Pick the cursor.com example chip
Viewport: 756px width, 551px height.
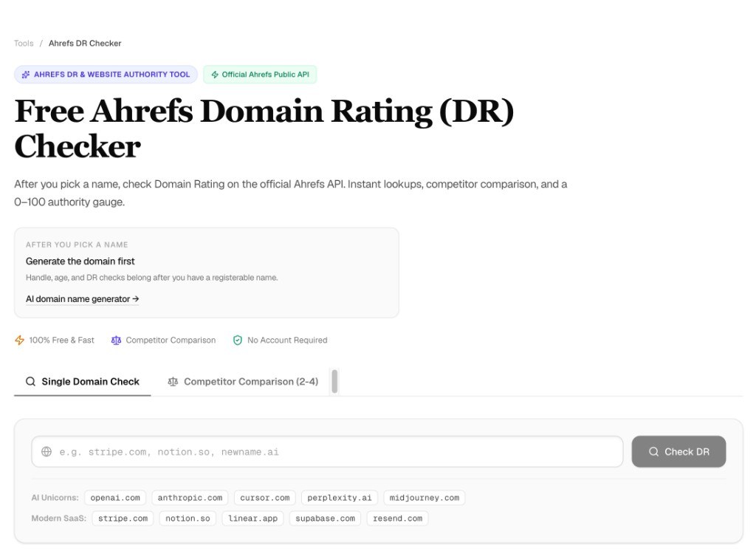(x=265, y=498)
